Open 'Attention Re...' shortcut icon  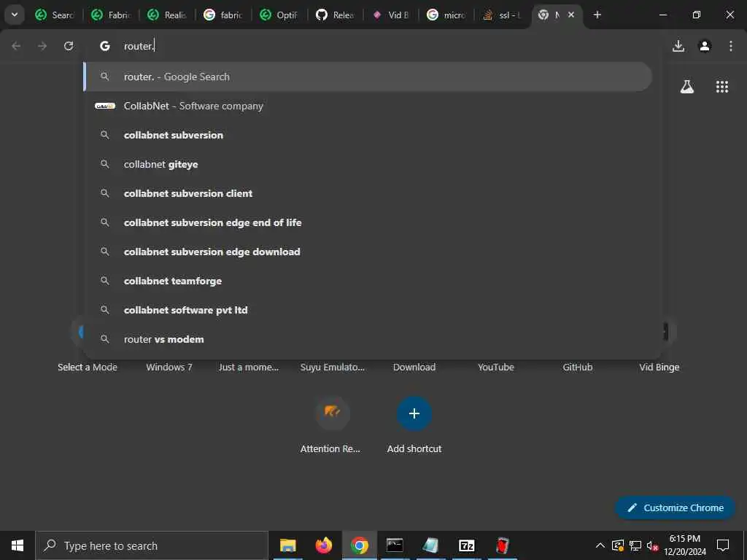333,413
